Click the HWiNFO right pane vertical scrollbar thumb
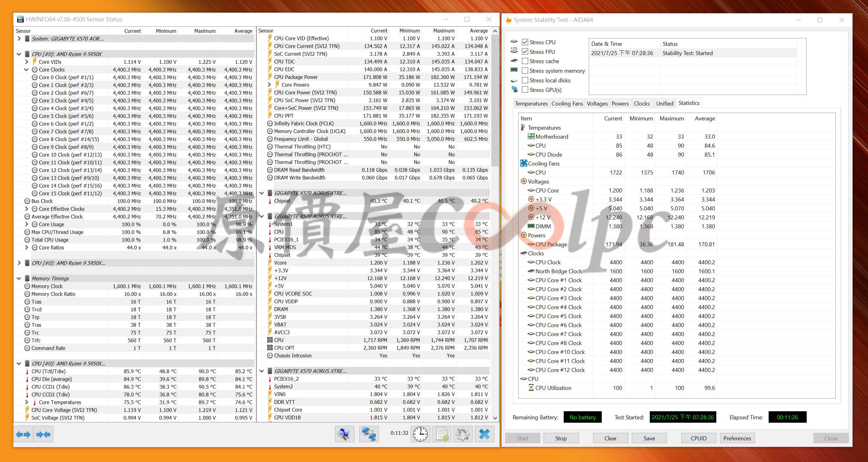The width and height of the screenshot is (868, 462). point(495,100)
